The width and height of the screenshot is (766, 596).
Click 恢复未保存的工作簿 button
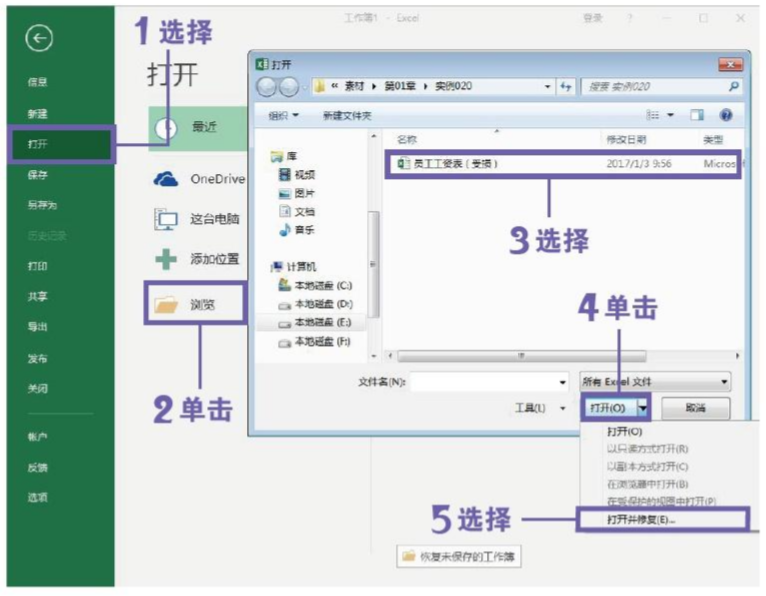click(459, 556)
